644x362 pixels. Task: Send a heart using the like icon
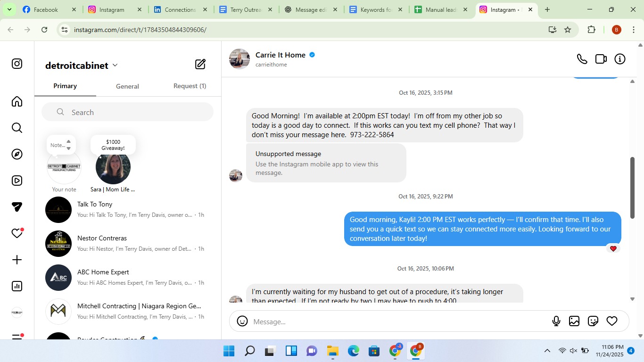(612, 321)
